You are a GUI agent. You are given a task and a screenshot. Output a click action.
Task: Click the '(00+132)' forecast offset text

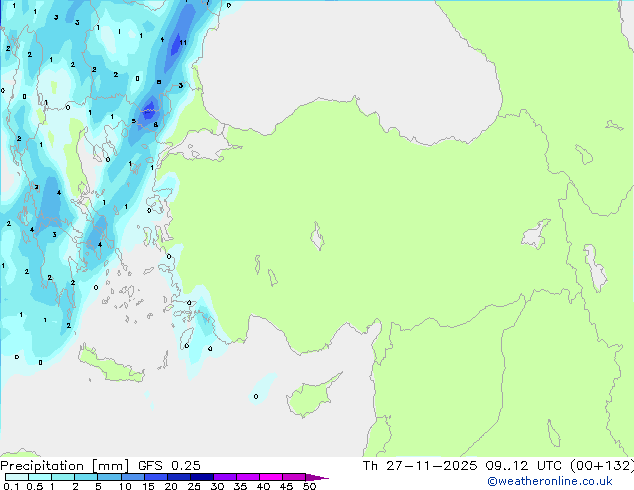(602, 466)
